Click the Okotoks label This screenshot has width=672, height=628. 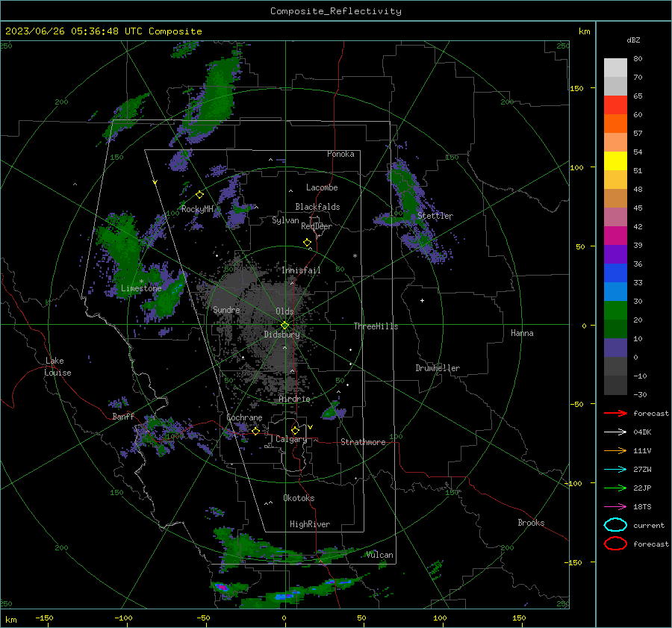tap(299, 498)
